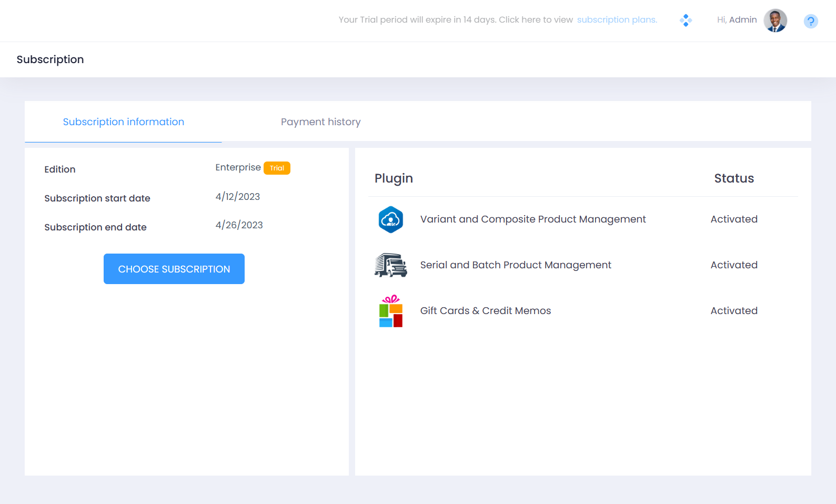836x504 pixels.
Task: Click the subscription end date 4/26/2023
Action: pos(239,225)
